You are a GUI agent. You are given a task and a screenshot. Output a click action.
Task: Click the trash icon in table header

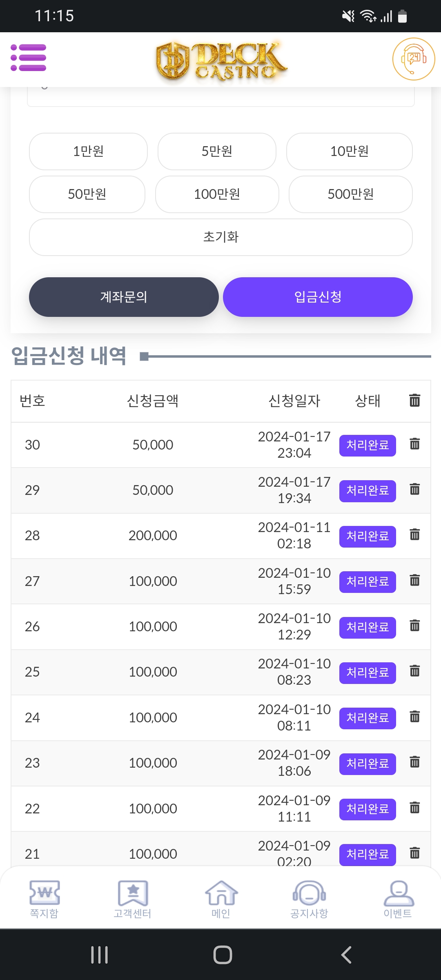coord(414,400)
